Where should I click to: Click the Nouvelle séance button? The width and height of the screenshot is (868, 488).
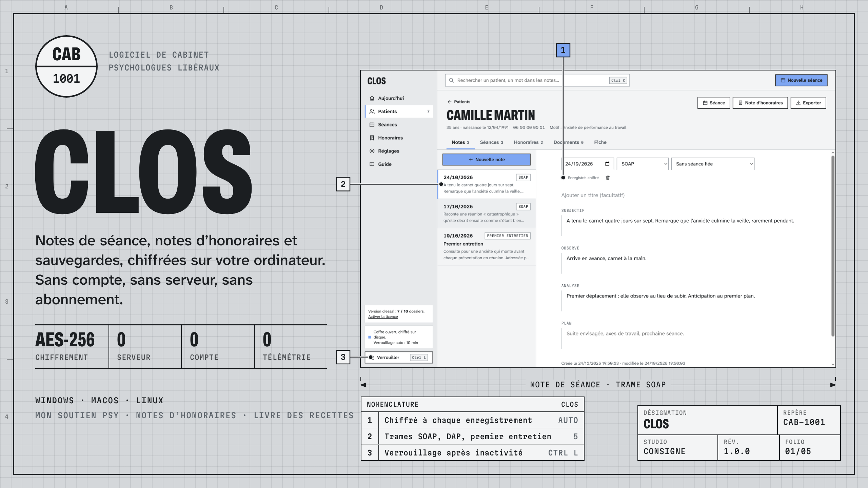801,80
